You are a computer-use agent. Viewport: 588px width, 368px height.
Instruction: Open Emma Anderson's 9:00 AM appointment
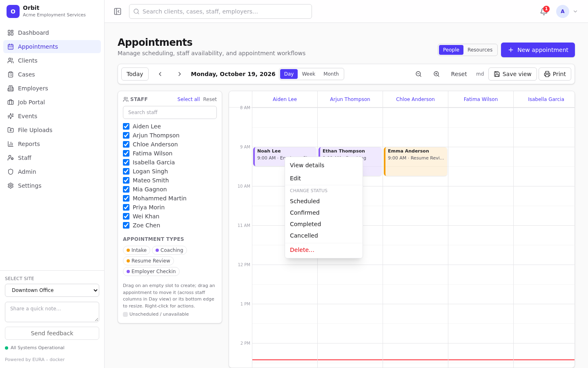tap(415, 162)
